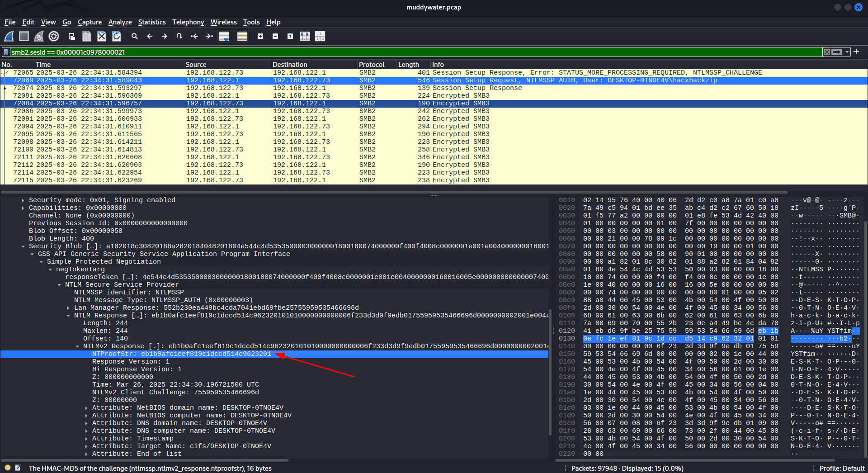
Task: Open the Tools menu
Action: click(251, 22)
